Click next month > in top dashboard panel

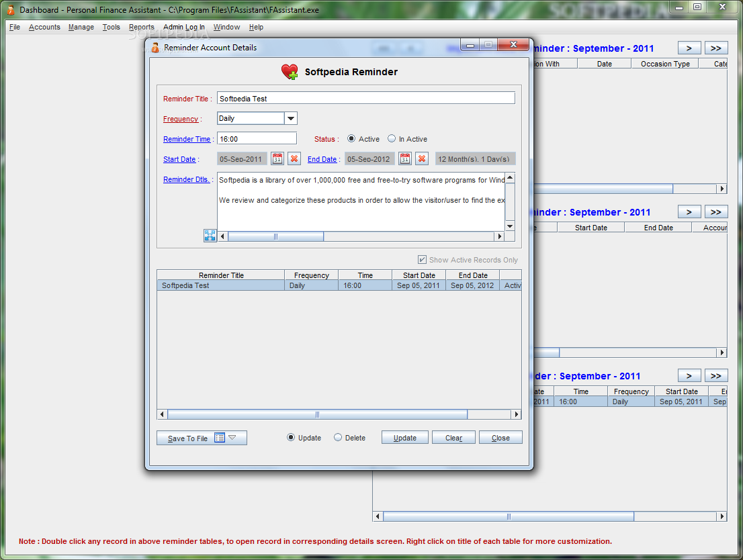click(689, 48)
